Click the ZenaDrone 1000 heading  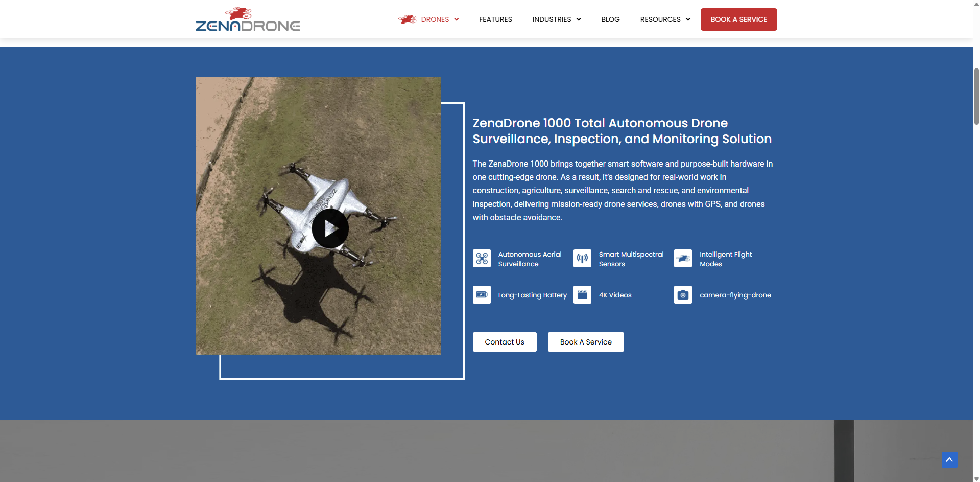622,131
